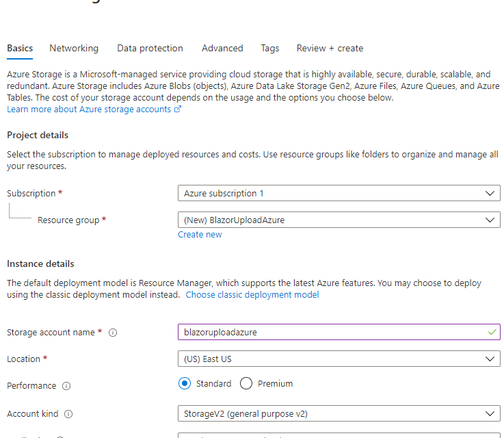Click the info icon beside Performance
504x438 pixels.
[66, 386]
